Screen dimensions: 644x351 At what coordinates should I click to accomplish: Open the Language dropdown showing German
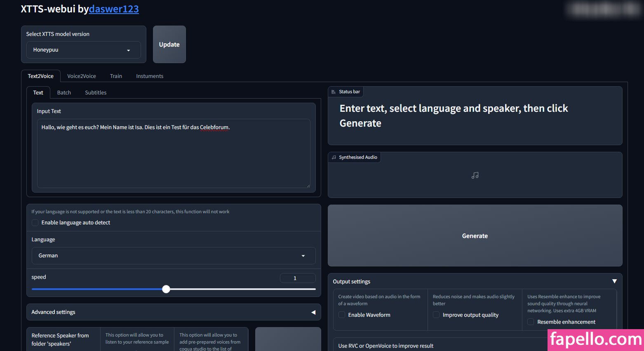[173, 256]
